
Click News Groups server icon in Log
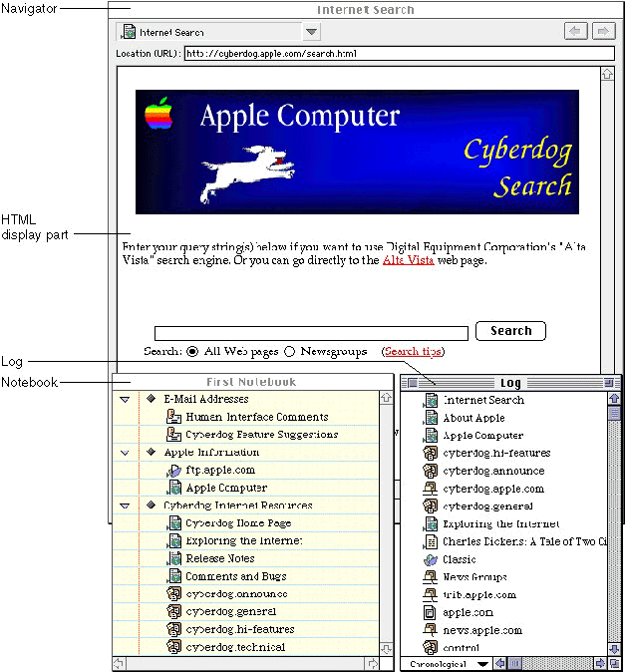point(430,577)
